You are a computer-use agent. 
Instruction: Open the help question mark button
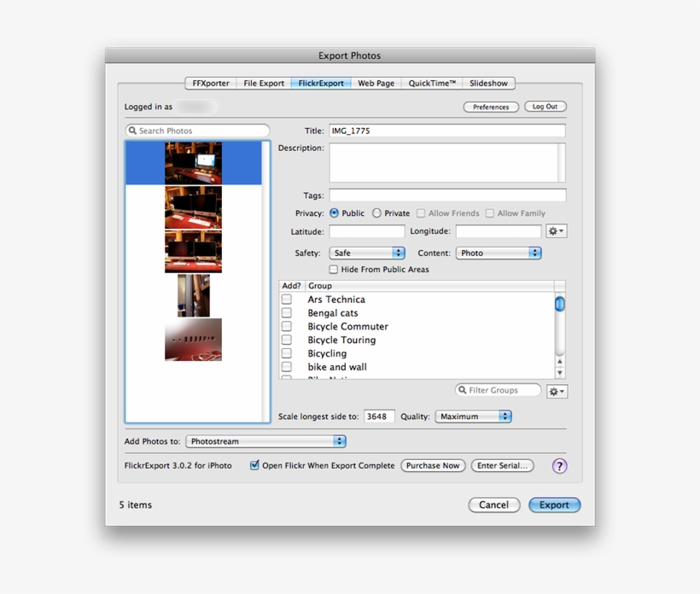[559, 466]
